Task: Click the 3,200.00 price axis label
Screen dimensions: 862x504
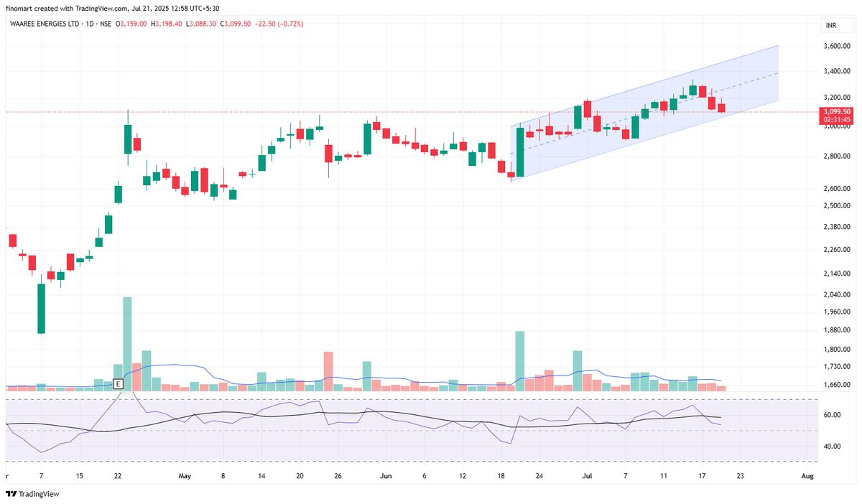Action: point(838,98)
